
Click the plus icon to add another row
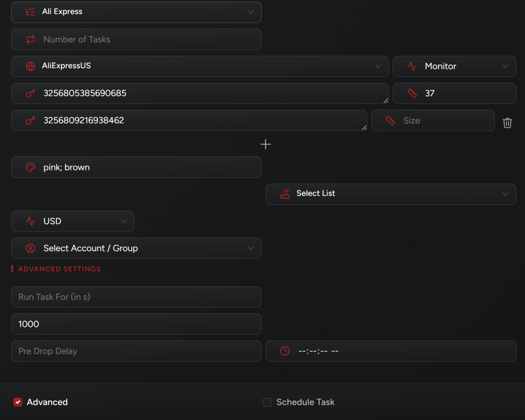[x=266, y=144]
